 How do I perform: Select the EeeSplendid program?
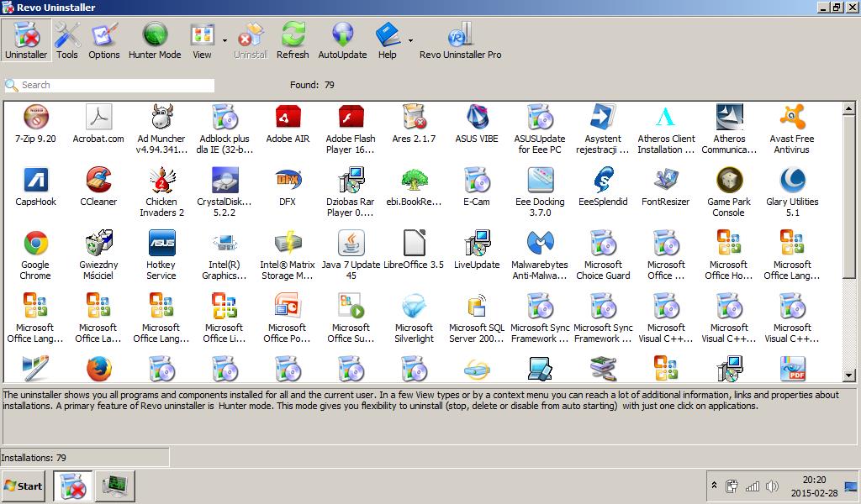click(603, 187)
